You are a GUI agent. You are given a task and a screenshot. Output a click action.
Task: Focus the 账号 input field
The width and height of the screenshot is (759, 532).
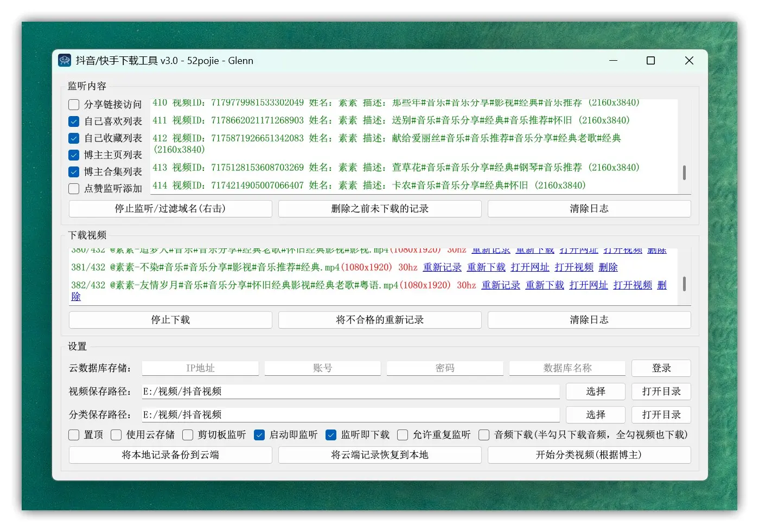322,368
